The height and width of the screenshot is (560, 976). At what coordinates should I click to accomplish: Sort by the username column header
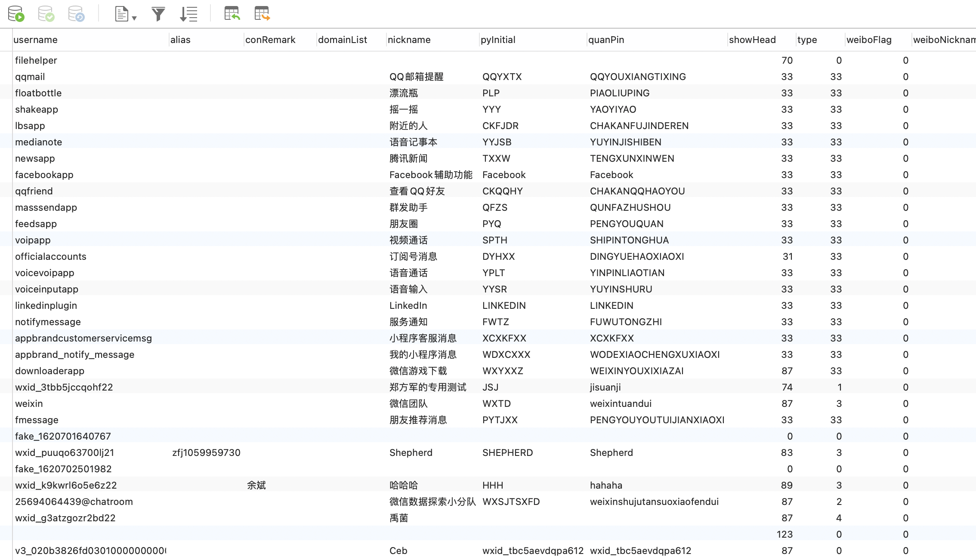35,40
